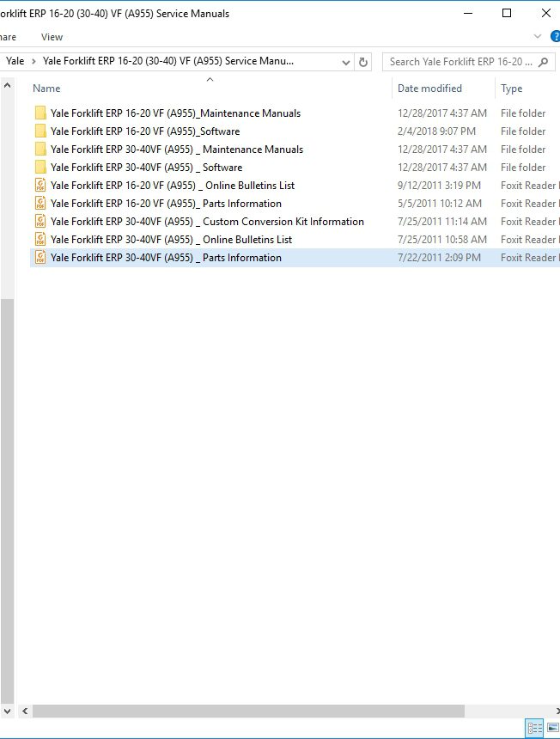Viewport: 560px width, 739px height.
Task: Select 30-40VF (A955) _ Parts Information file name
Action: (x=166, y=257)
